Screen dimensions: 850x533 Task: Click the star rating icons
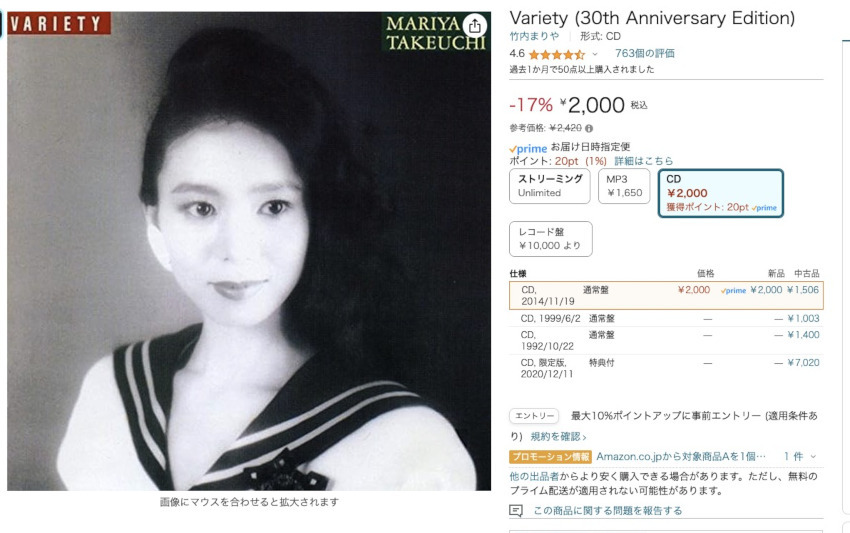(557, 54)
